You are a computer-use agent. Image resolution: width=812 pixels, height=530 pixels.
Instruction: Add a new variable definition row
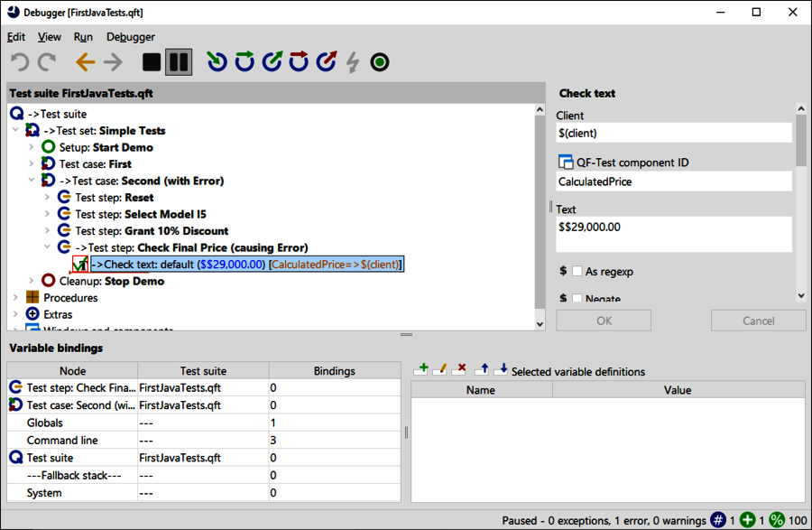[420, 369]
